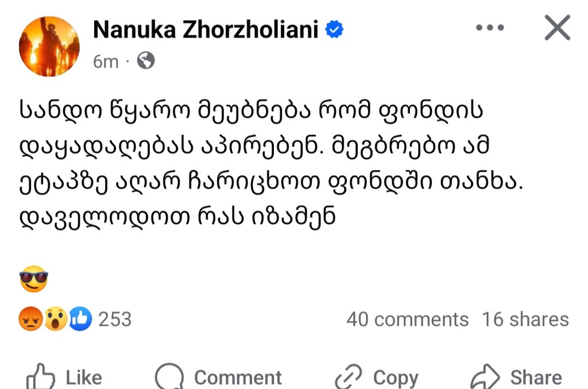The image size is (588, 389).
Task: Click the Nanuka Zhorzholiani author name
Action: click(x=206, y=29)
